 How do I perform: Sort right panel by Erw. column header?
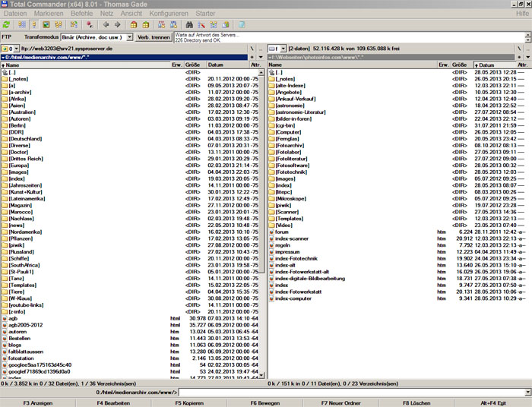tap(443, 65)
